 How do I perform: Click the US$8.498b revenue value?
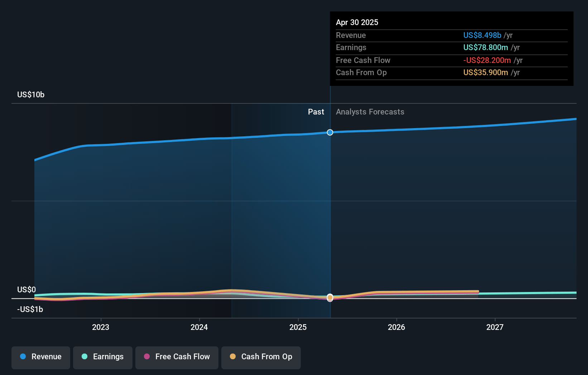coord(482,35)
